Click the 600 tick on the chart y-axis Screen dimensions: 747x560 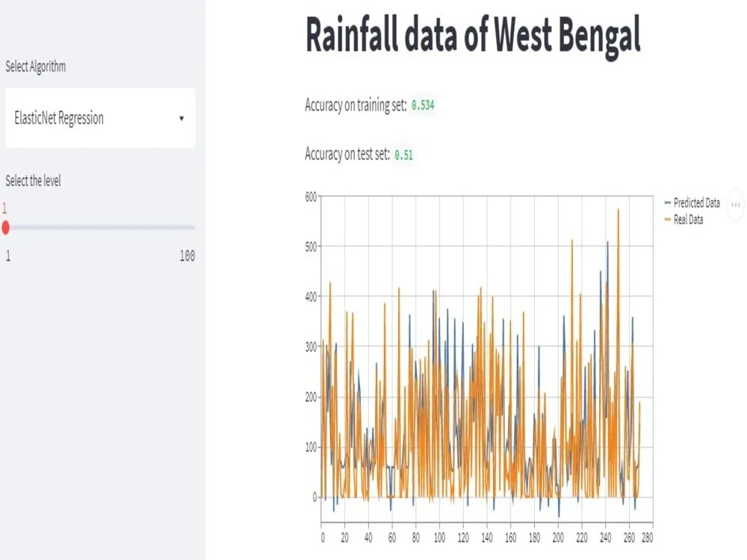pyautogui.click(x=309, y=196)
